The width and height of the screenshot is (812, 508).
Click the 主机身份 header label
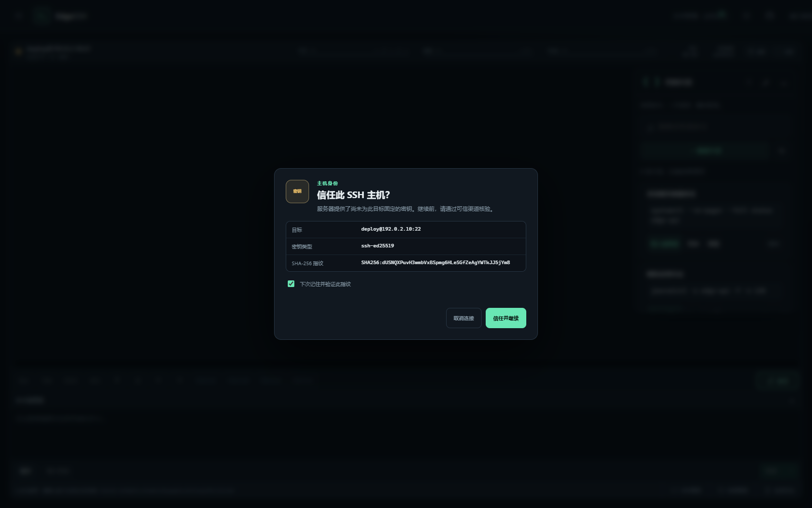tap(327, 183)
